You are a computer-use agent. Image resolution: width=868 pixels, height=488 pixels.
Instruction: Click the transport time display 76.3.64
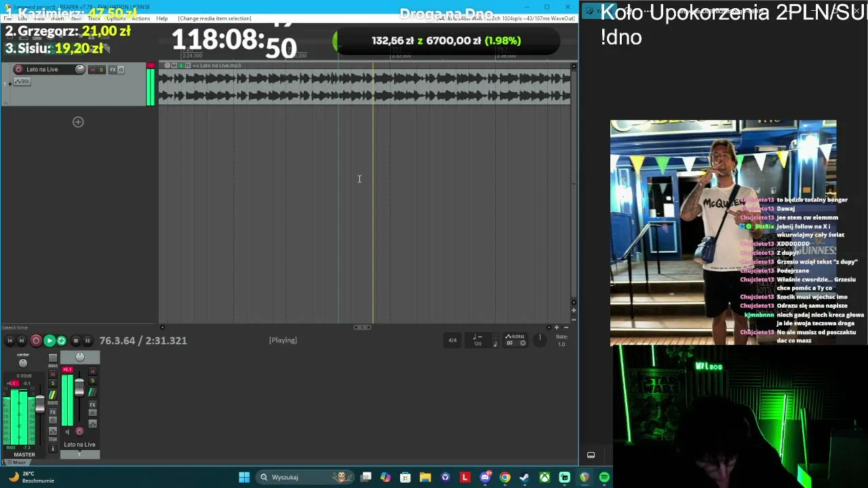pos(143,340)
